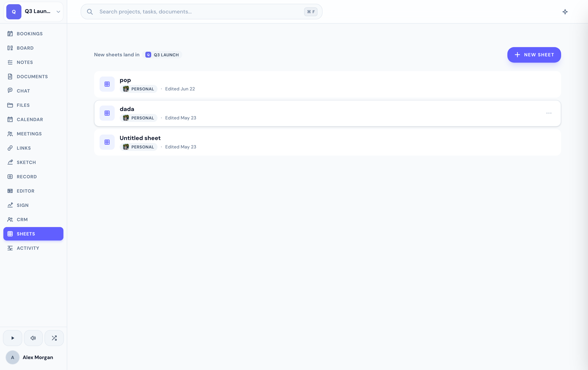This screenshot has width=588, height=370.
Task: Click 'New sheets land in' label
Action: click(x=117, y=55)
